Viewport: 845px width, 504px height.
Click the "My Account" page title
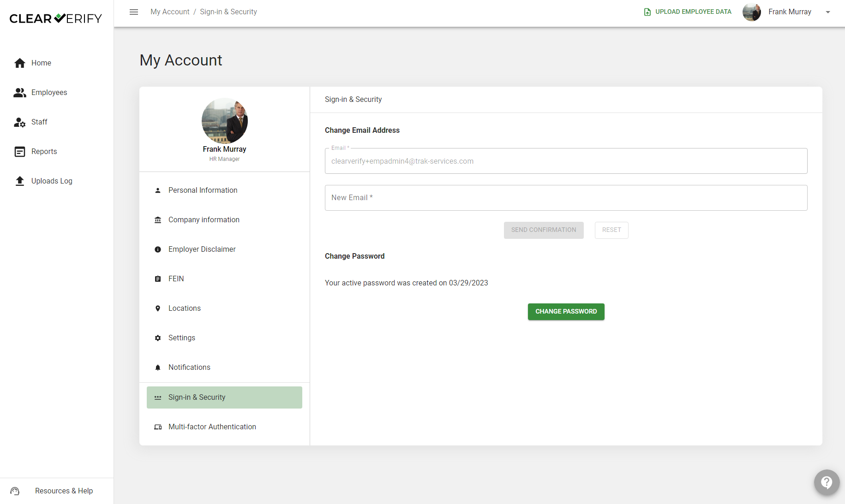(x=181, y=60)
